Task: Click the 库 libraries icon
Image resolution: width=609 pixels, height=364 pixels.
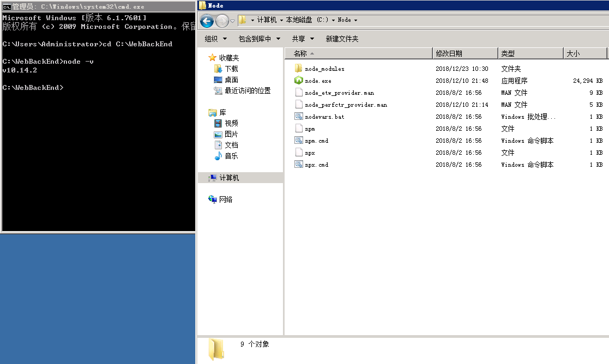Action: (213, 113)
